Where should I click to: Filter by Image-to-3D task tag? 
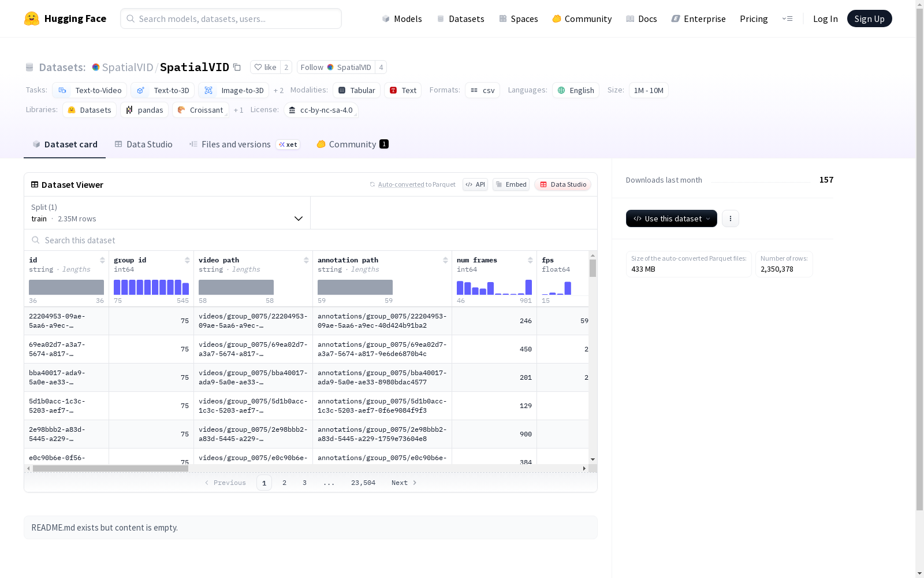233,90
